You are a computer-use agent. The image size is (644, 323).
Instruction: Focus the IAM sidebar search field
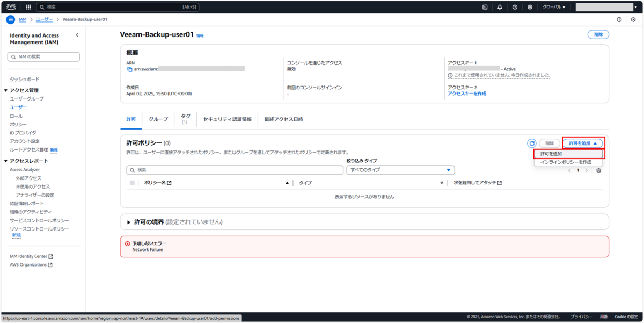pyautogui.click(x=43, y=56)
